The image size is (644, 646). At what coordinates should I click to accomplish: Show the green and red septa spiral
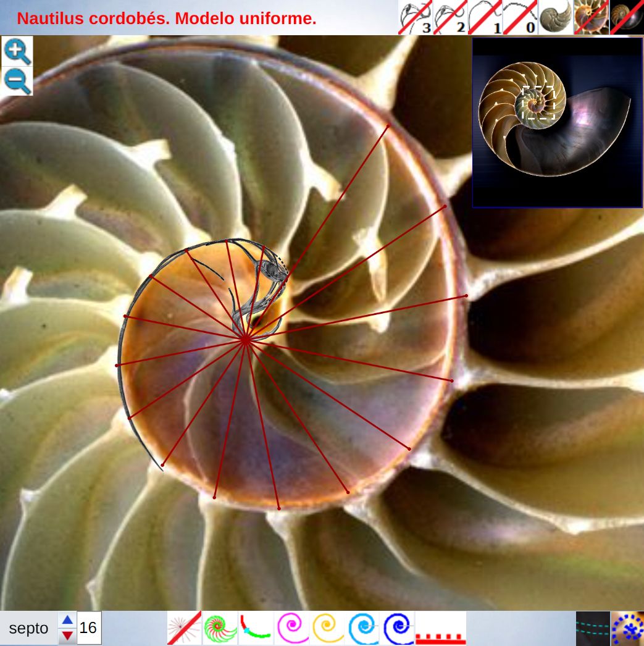pyautogui.click(x=220, y=628)
